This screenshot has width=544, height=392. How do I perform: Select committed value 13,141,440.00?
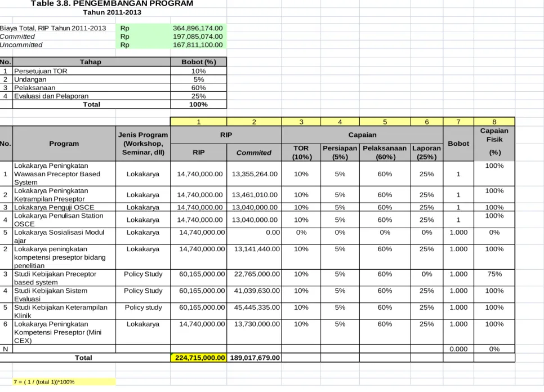(x=254, y=257)
